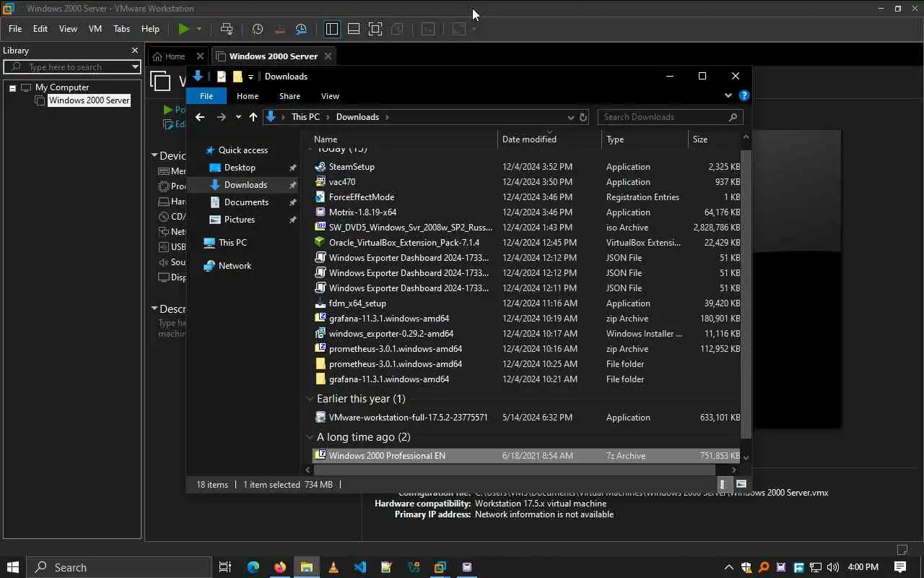
Task: Click the Explorer help question mark icon
Action: point(744,95)
